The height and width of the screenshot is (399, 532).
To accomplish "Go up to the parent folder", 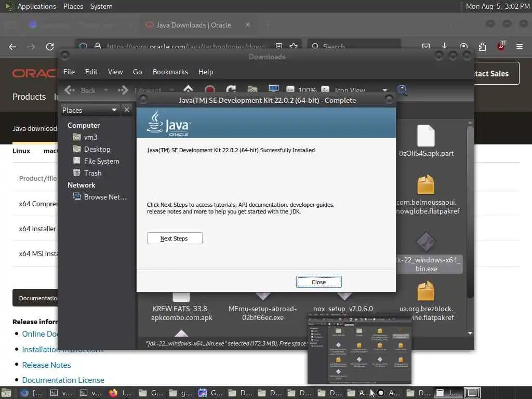I will 188,89.
